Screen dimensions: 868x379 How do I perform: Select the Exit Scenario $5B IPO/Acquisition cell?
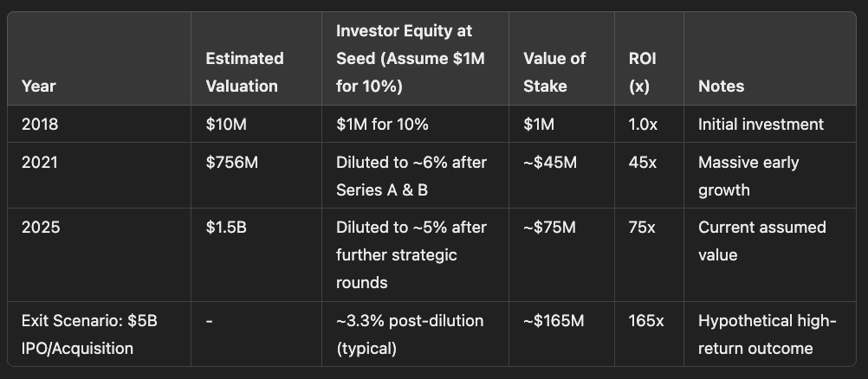pyautogui.click(x=89, y=335)
